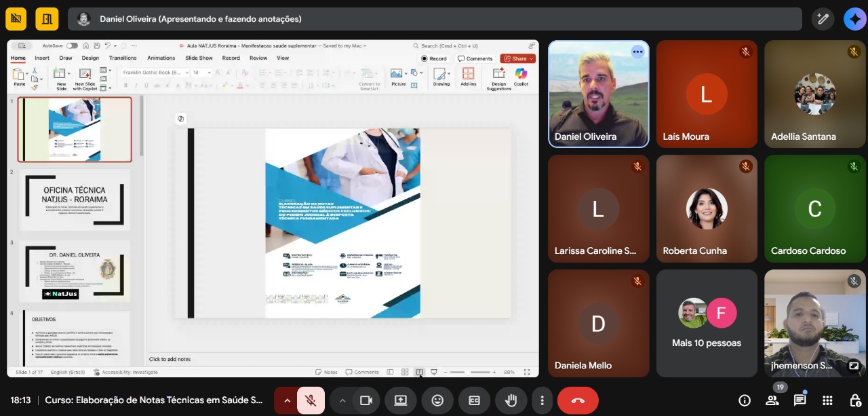868x416 pixels.
Task: Raise your hand in the meeting
Action: (511, 400)
